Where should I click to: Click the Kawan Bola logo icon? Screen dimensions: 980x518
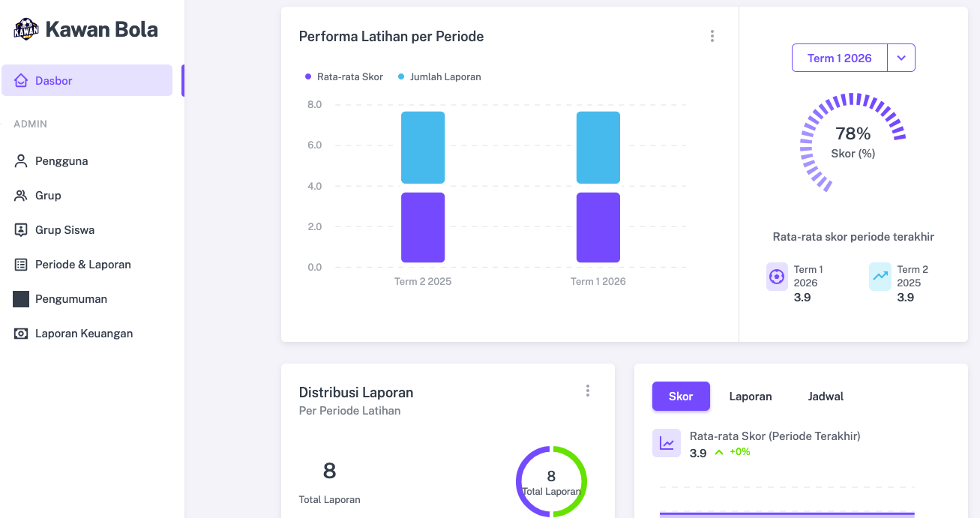[x=26, y=30]
